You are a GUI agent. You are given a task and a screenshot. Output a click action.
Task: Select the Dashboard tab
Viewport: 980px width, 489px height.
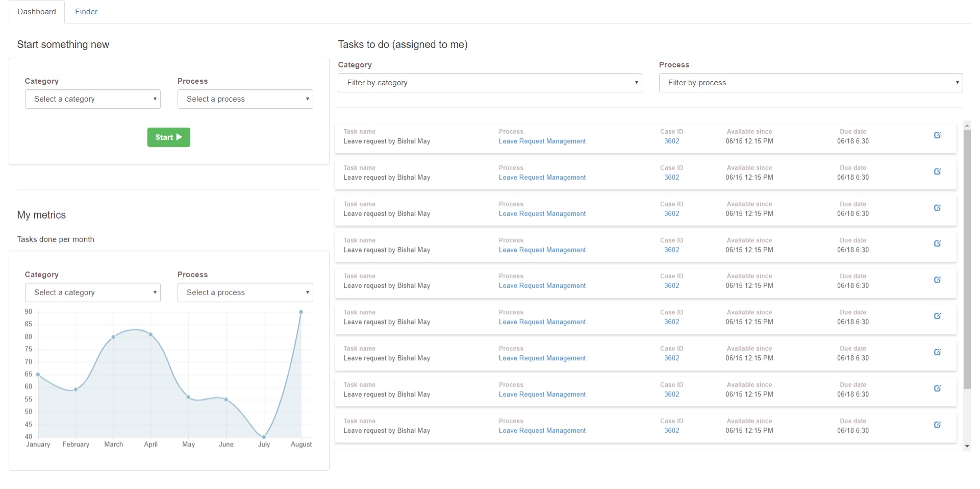coord(37,12)
